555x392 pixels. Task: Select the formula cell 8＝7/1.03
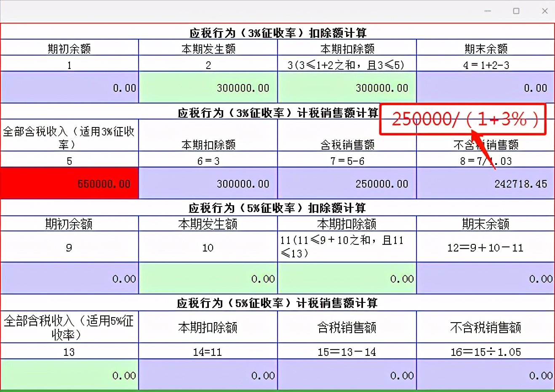485,160
